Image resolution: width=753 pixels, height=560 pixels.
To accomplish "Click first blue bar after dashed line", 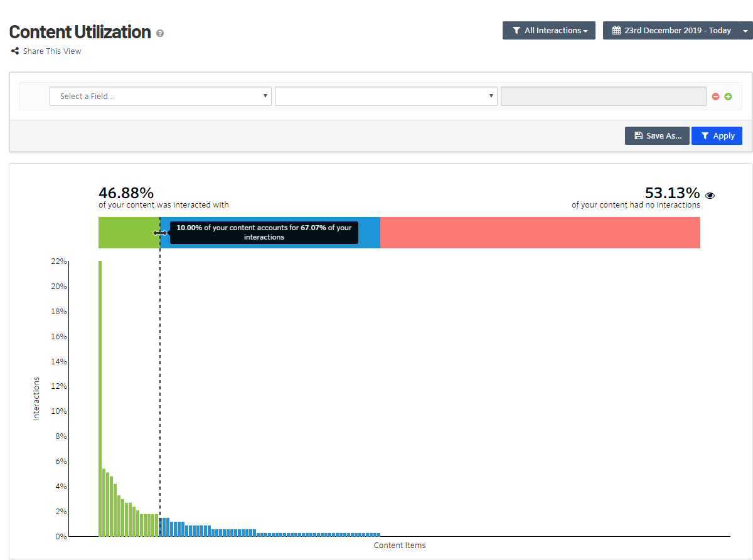I will tap(162, 527).
